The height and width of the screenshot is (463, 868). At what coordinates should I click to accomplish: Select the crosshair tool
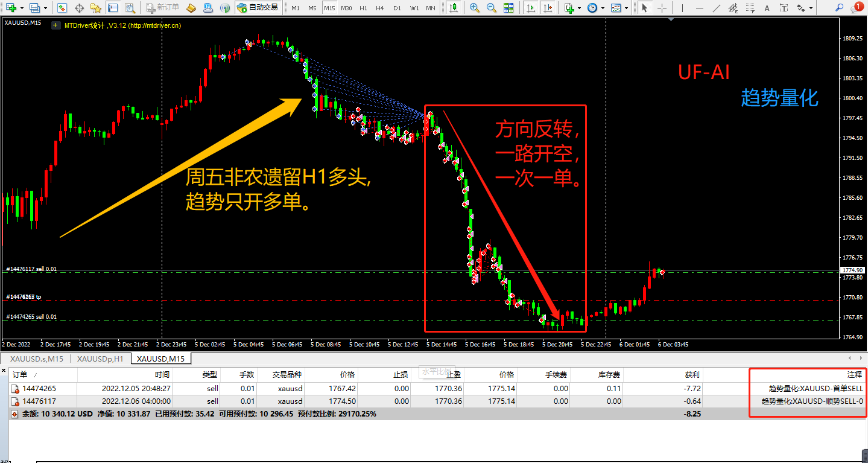[662, 8]
